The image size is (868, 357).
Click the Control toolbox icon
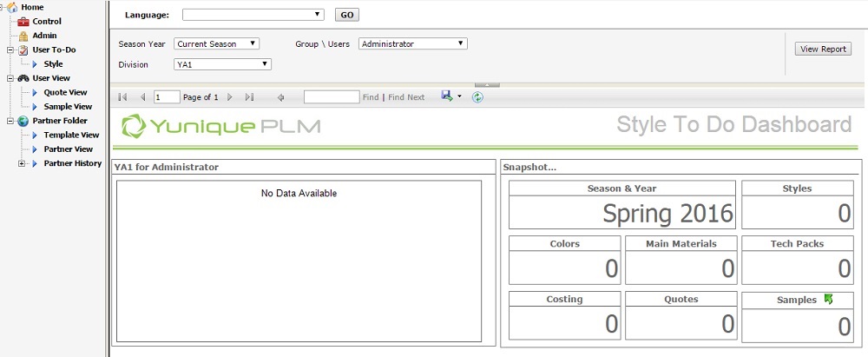[x=23, y=22]
